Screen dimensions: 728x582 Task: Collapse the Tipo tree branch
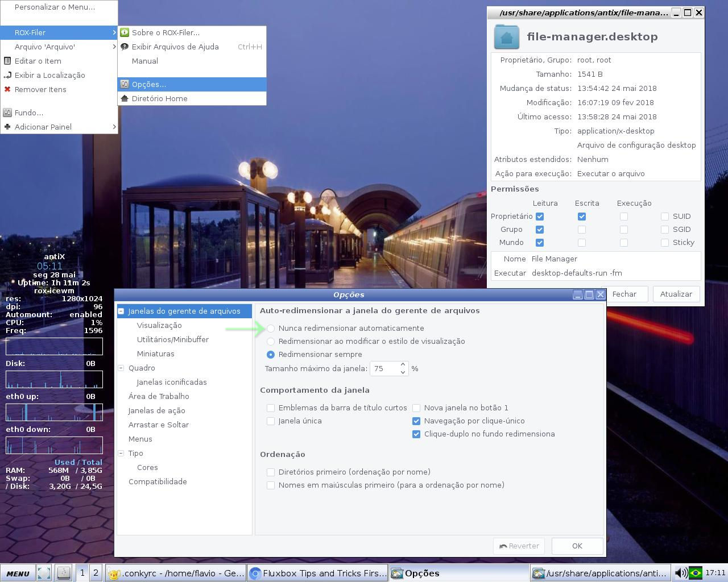click(x=121, y=453)
